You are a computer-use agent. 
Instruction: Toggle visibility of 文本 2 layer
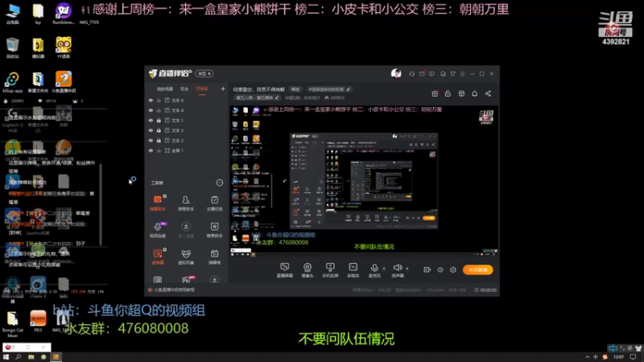151,140
